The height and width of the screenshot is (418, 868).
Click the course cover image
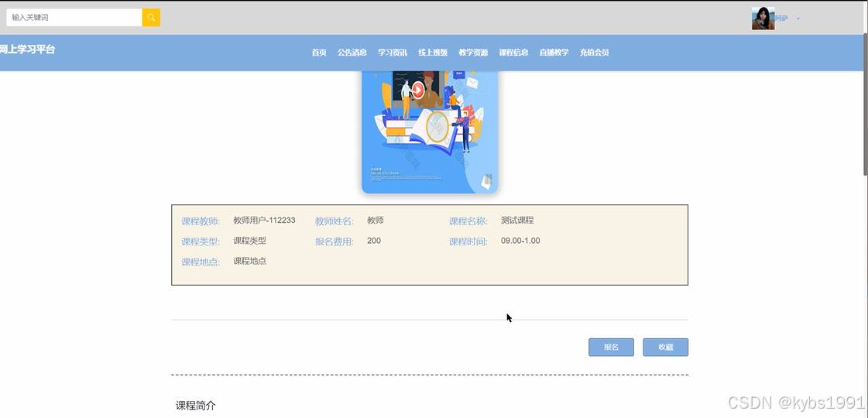pyautogui.click(x=430, y=132)
